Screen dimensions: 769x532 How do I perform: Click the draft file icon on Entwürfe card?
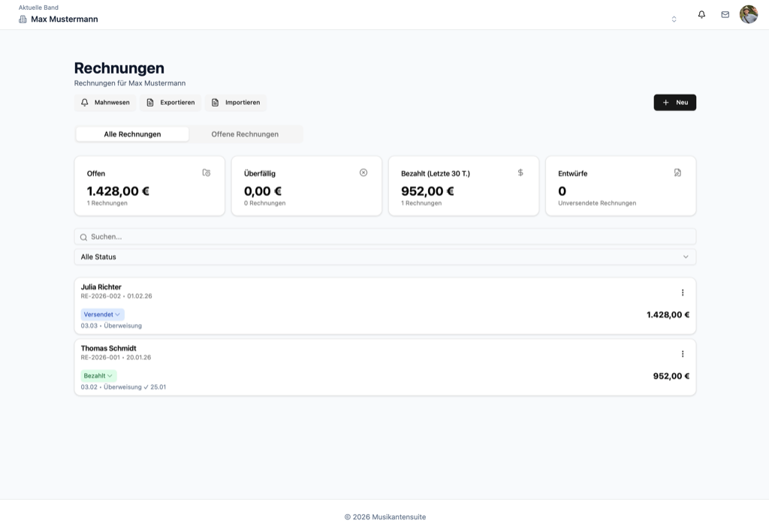[x=677, y=173]
